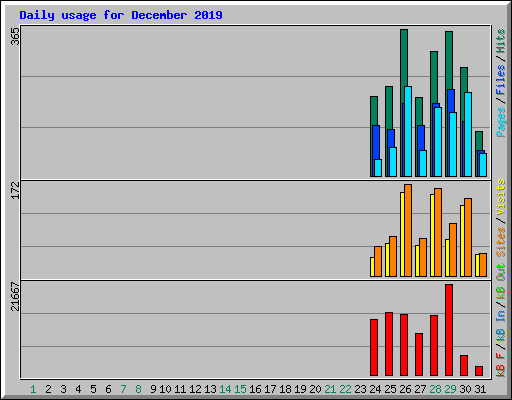Click the red kB bar for day 27
This screenshot has width=512, height=400.
coord(419,355)
